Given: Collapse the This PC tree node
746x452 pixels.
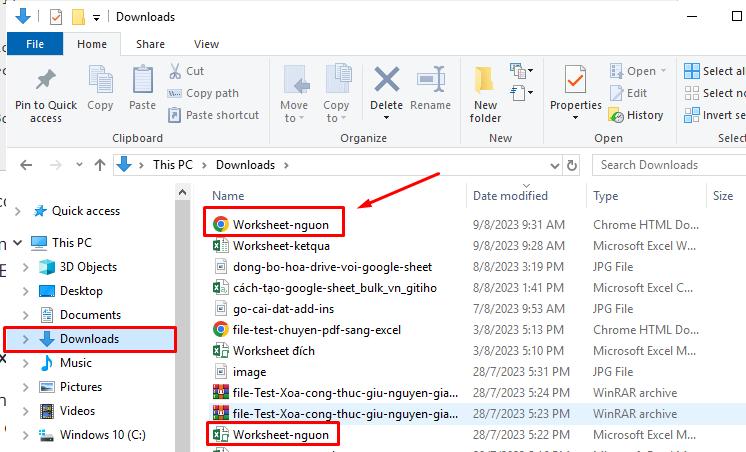Looking at the screenshot, I should 18,243.
